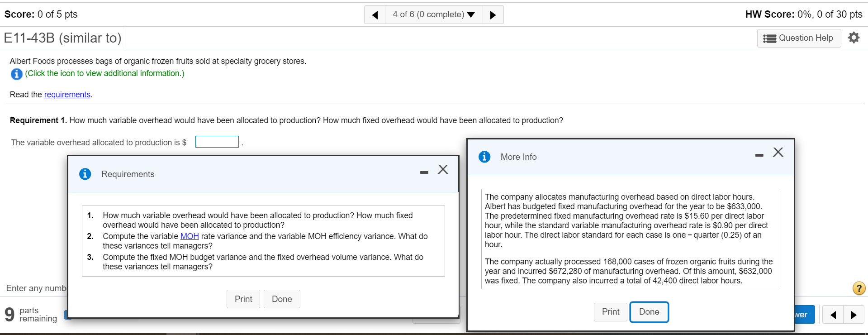Viewport: 868px width, 335px height.
Task: Close the More Info dialog
Action: pos(778,152)
